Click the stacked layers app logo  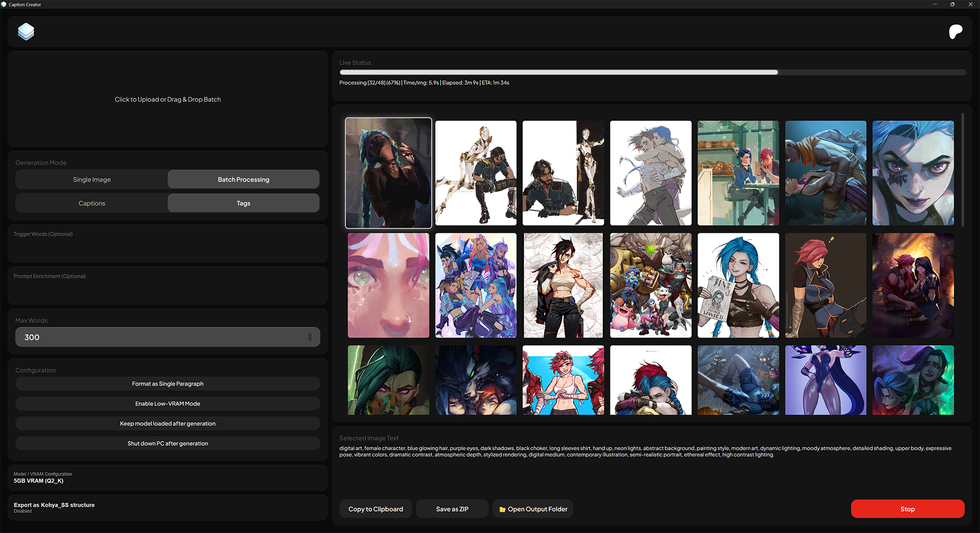pos(26,32)
